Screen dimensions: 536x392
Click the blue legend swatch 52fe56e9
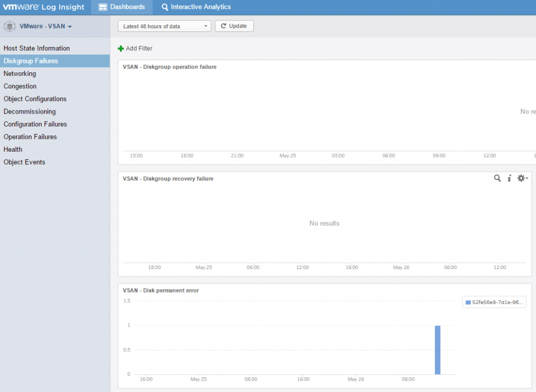coord(468,303)
